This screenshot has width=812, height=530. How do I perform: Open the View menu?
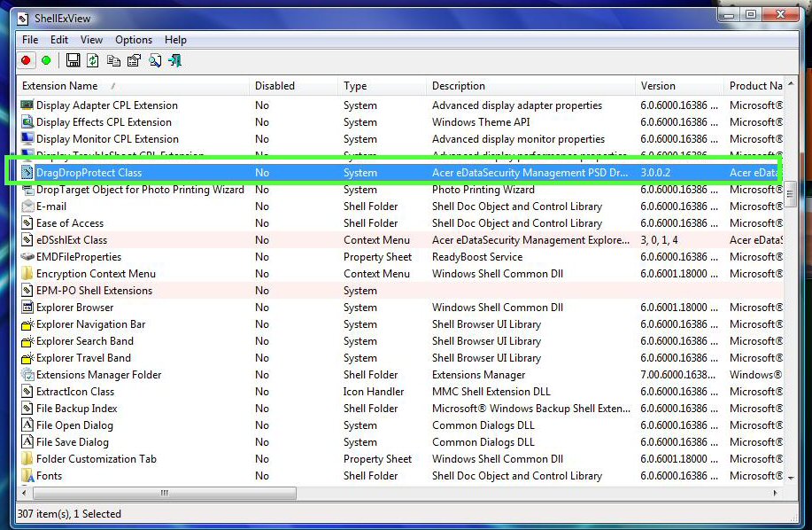[x=91, y=40]
